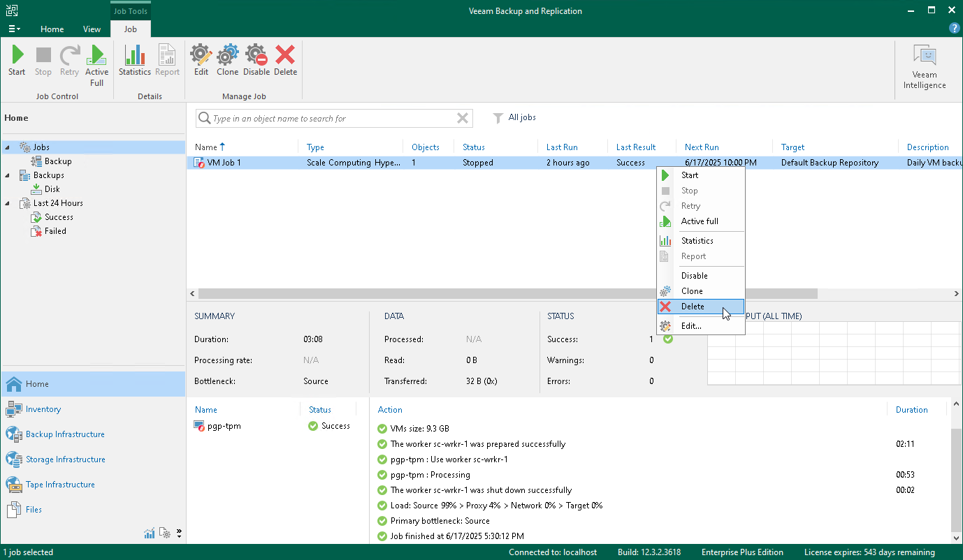Click the action log scrollbar down arrow
This screenshot has width=963, height=560.
coord(957,538)
